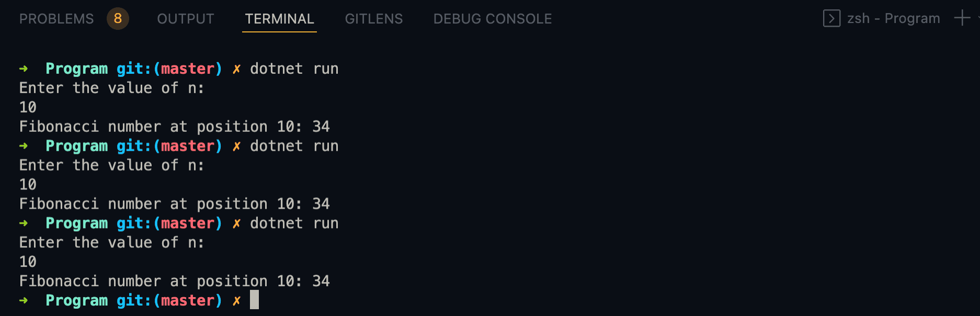
Task: Click the 'zsh - Program' terminal label
Action: [894, 18]
